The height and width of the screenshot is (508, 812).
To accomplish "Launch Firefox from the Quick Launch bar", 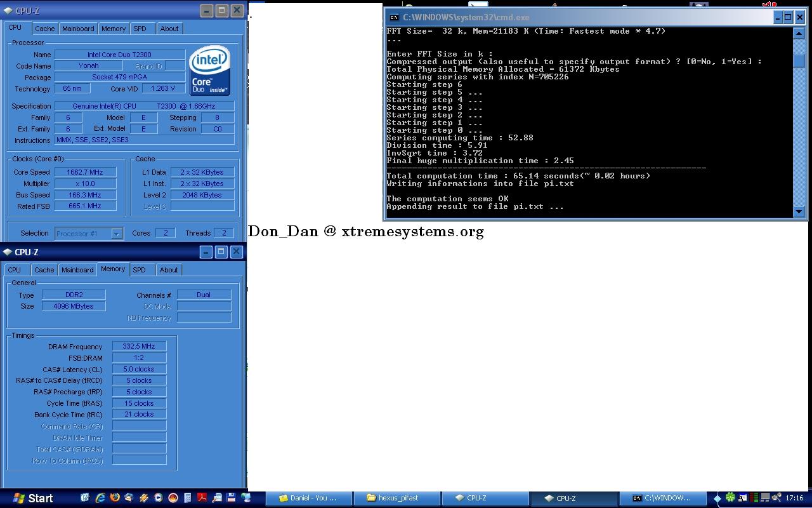I will click(115, 498).
